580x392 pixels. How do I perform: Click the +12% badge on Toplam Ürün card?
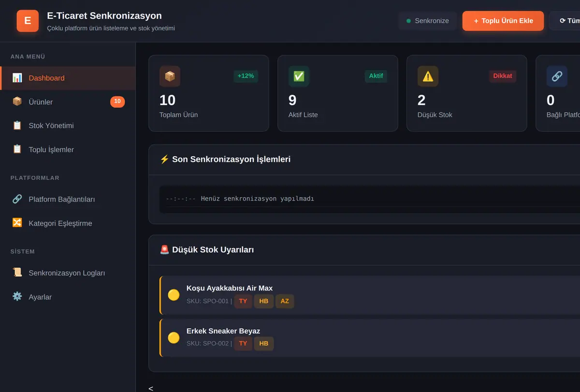coord(246,76)
